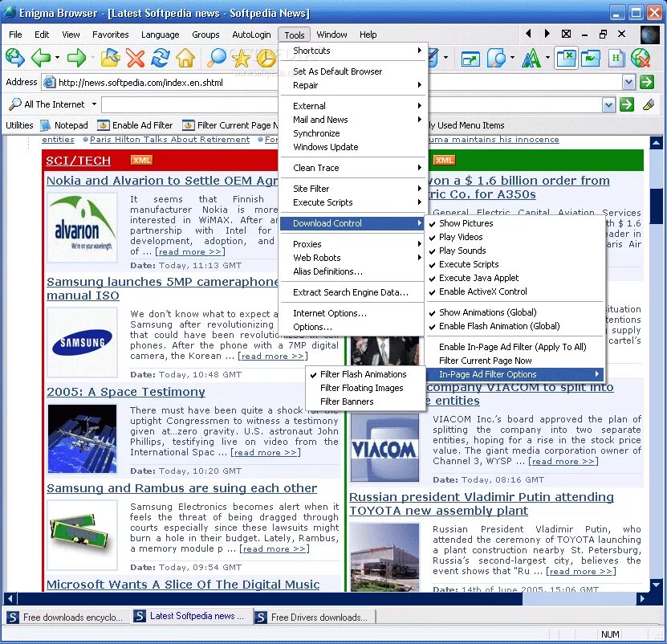Click the horizontal scrollbar thumb
The image size is (667, 644).
(270, 598)
